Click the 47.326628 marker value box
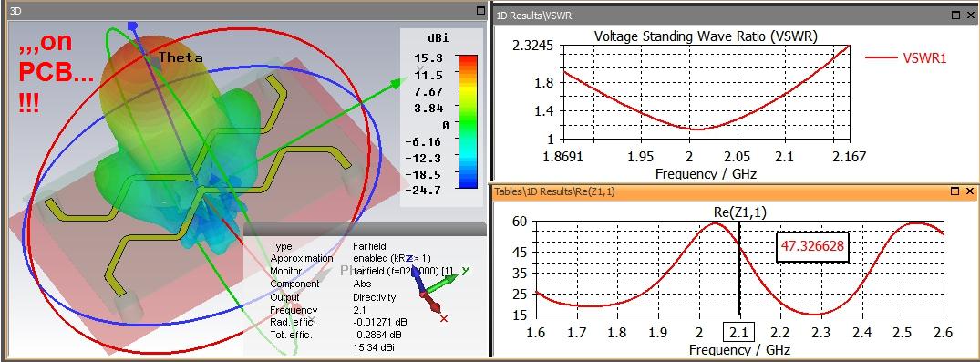The height and width of the screenshot is (362, 980). click(x=812, y=245)
